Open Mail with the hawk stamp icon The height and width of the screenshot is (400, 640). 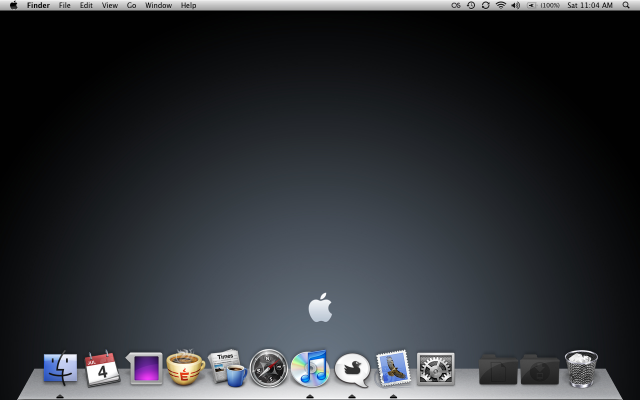(393, 368)
